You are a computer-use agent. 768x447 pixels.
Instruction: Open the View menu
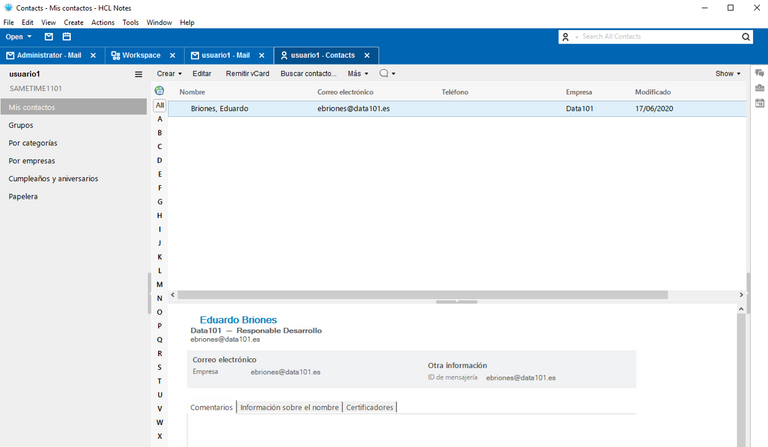tap(48, 23)
